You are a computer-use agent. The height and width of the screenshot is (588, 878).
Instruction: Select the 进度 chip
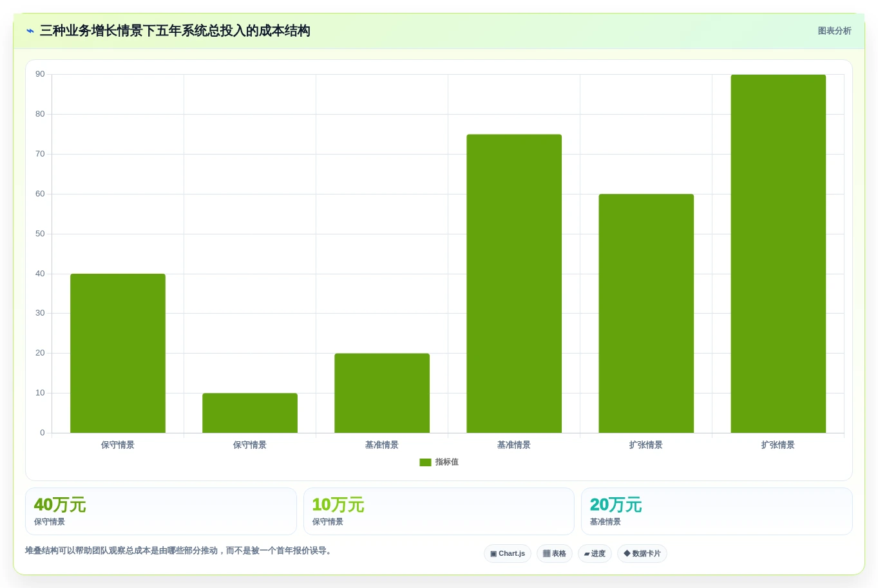[595, 554]
